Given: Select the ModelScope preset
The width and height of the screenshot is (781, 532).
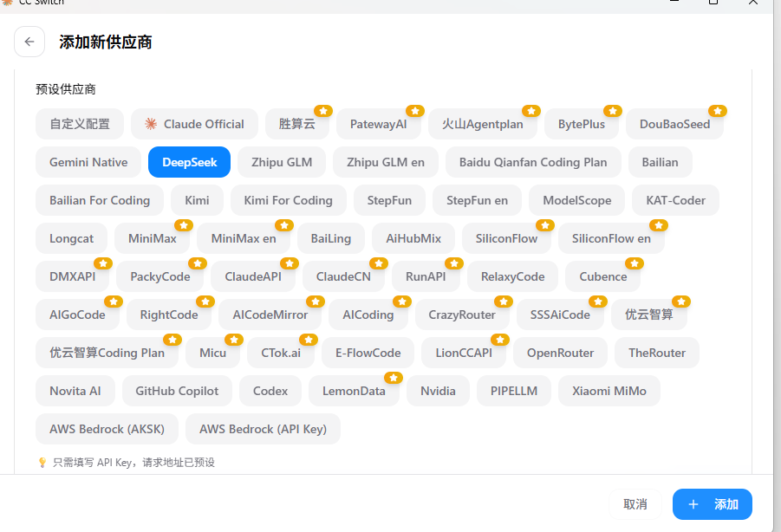Looking at the screenshot, I should coord(576,200).
